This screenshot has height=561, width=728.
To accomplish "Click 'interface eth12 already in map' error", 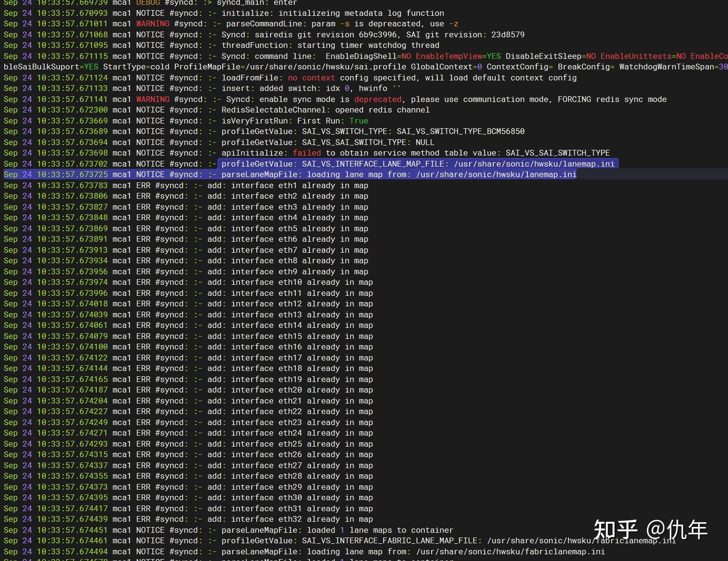I will pyautogui.click(x=302, y=303).
